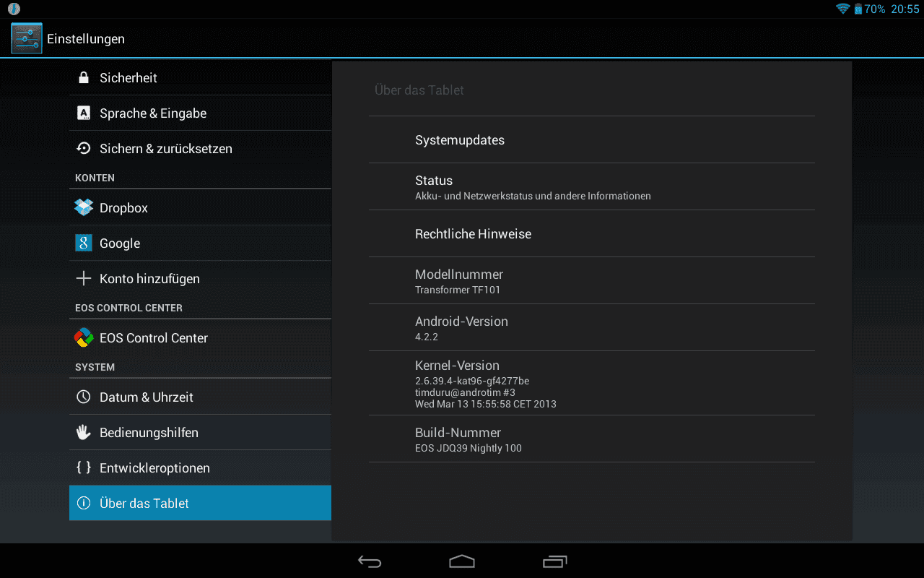This screenshot has width=924, height=578.
Task: Open the Google account entry
Action: (x=200, y=243)
